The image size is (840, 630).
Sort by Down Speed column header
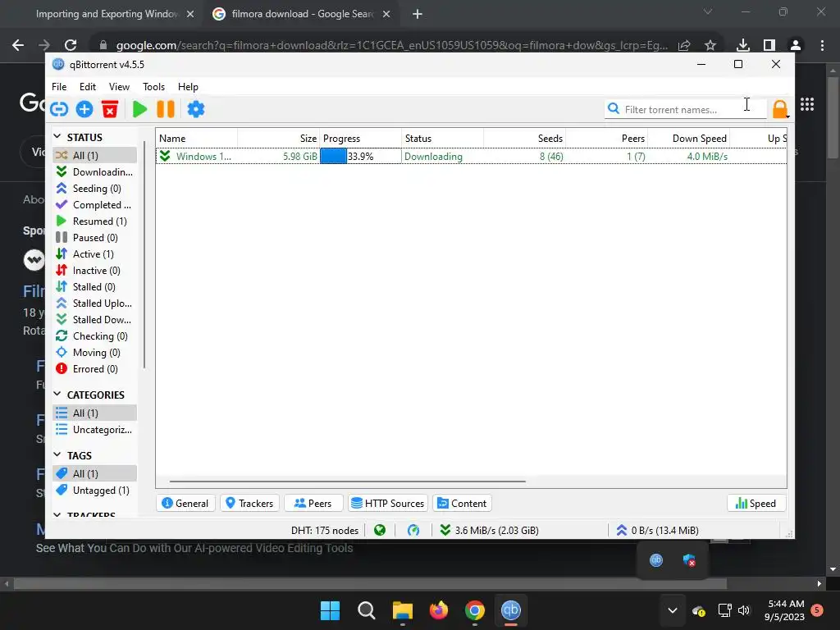coord(689,138)
